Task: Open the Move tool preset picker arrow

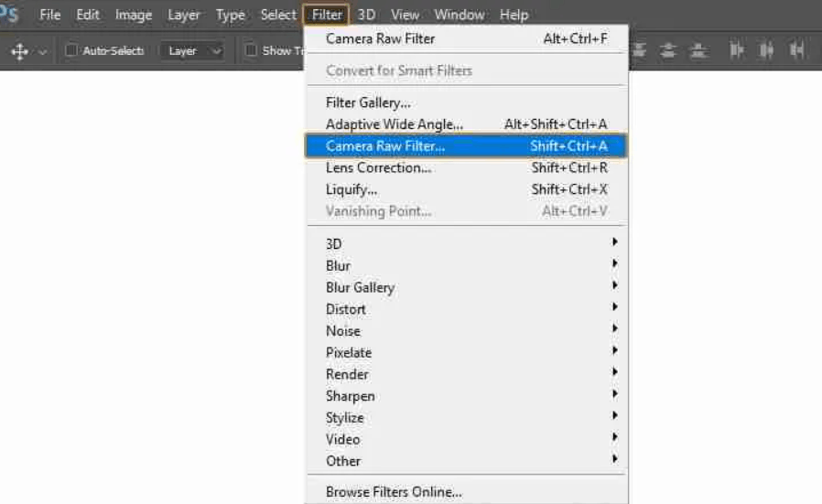Action: pos(43,52)
